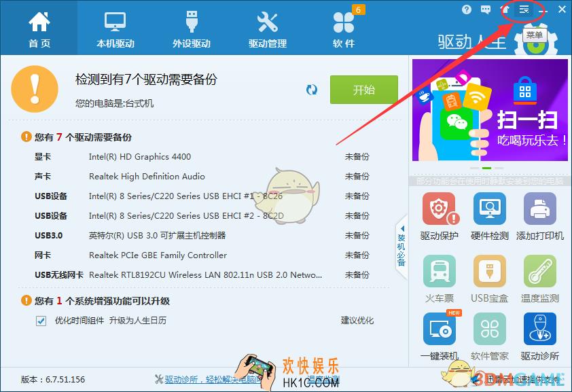Image resolution: width=572 pixels, height=392 pixels.
Task: Collapse the 装机必备 side panel
Action: pyautogui.click(x=401, y=247)
